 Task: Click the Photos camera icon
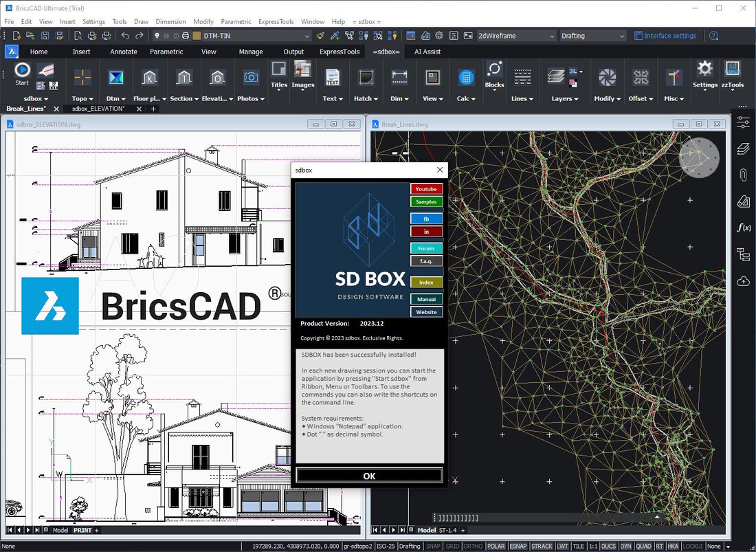(251, 78)
